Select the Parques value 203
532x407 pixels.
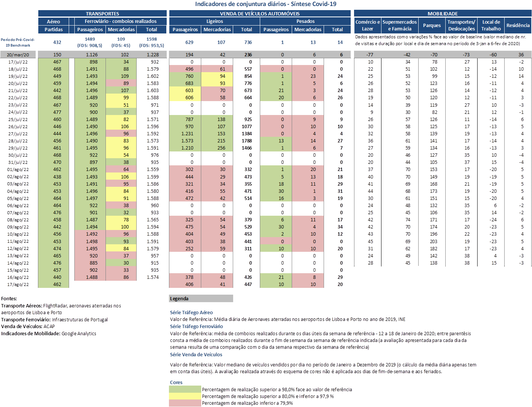434,241
